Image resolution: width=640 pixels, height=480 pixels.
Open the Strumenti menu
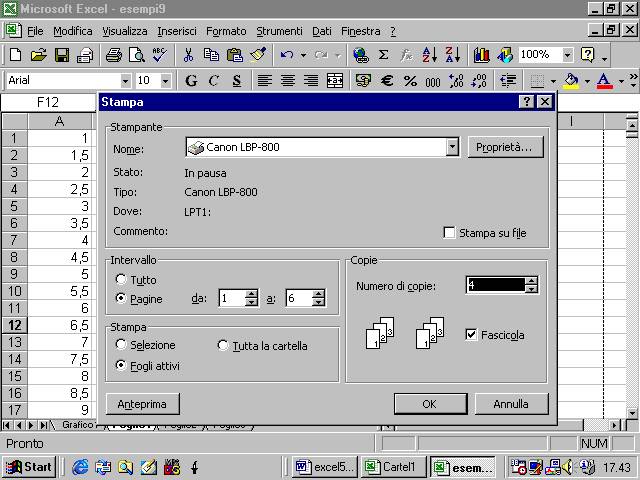279,31
